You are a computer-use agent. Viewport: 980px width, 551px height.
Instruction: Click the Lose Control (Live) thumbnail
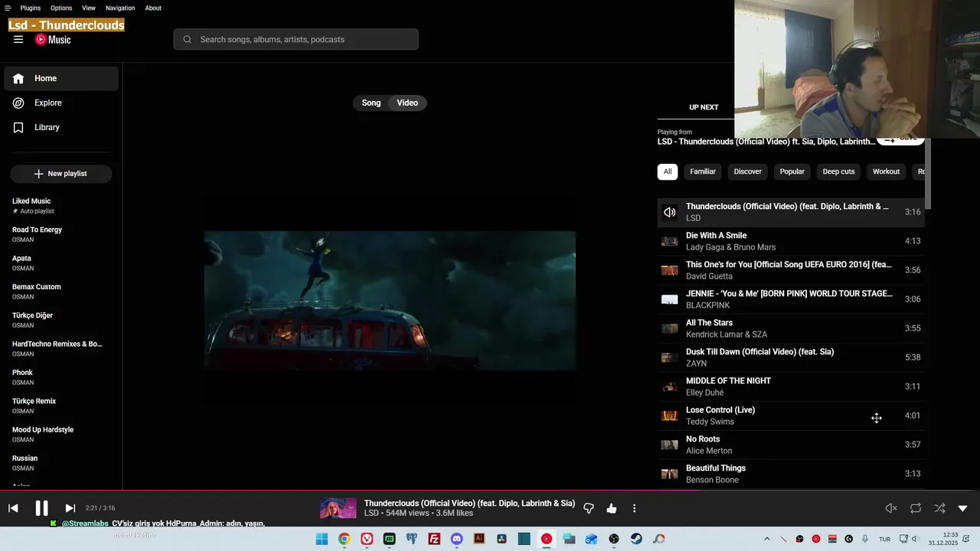click(670, 416)
